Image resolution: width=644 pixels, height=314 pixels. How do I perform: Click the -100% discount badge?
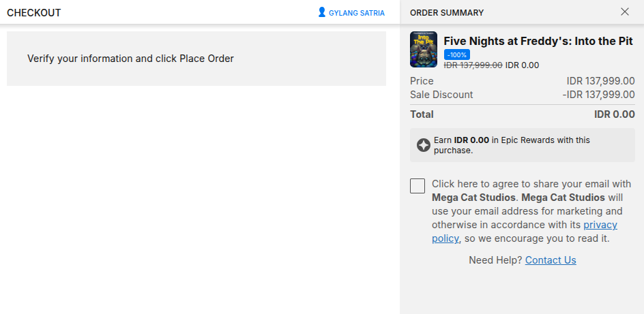point(457,54)
